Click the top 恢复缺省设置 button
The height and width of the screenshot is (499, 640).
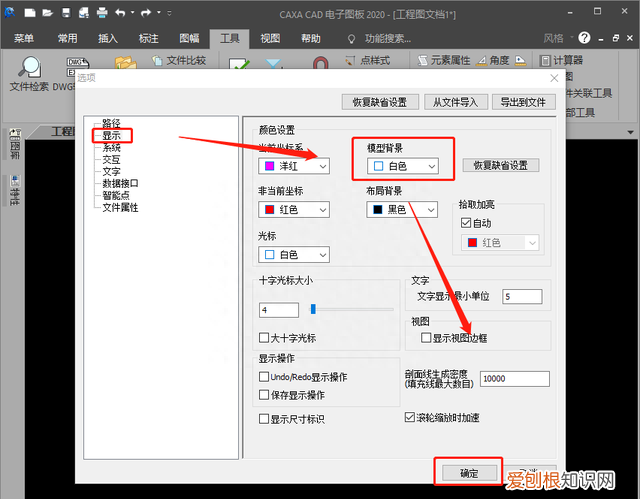(x=380, y=102)
